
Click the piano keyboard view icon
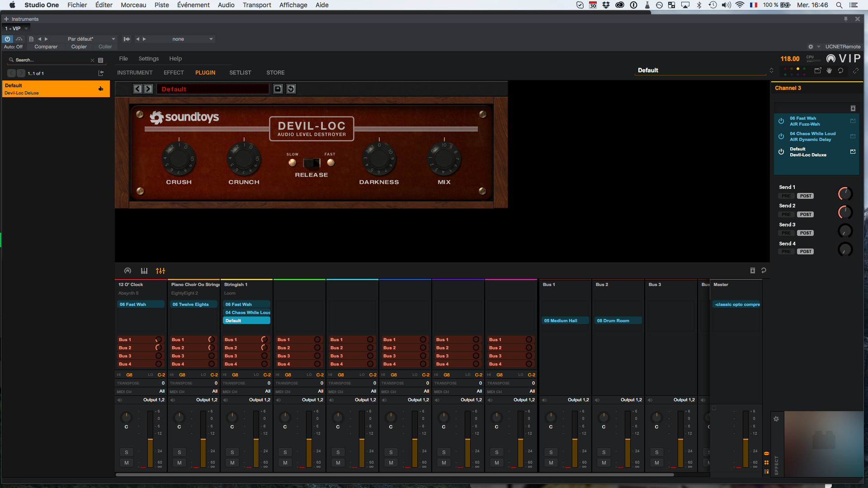(x=144, y=271)
